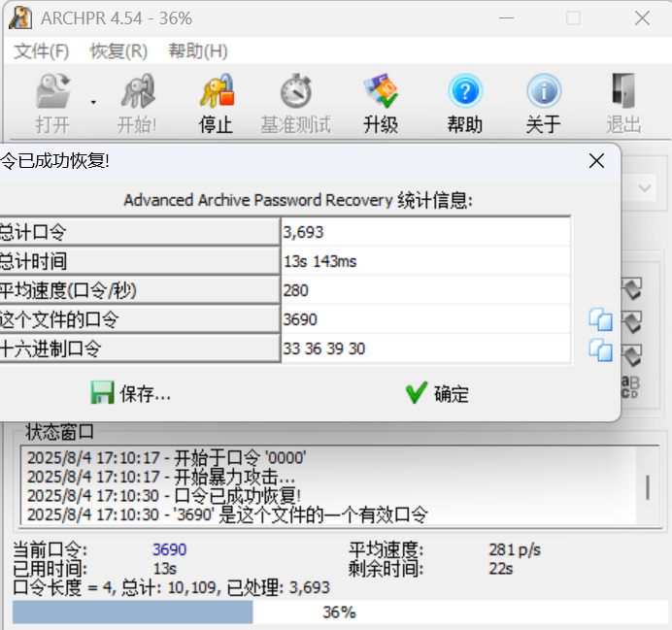The image size is (672, 630).
Task: Click the aBcD case icon at right edge
Action: [630, 386]
